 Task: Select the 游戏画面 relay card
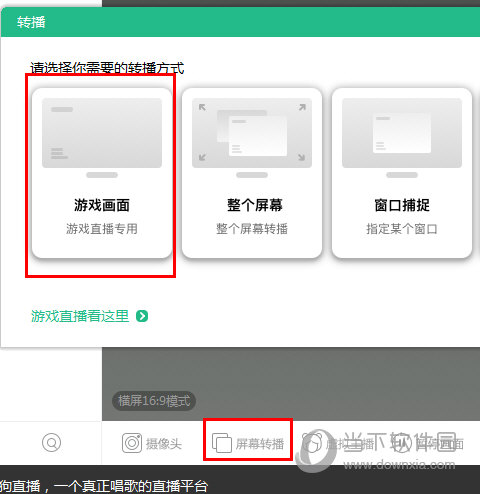(x=102, y=173)
